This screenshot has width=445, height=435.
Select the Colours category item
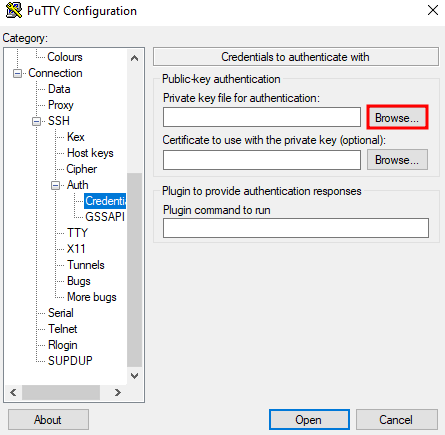pos(65,57)
